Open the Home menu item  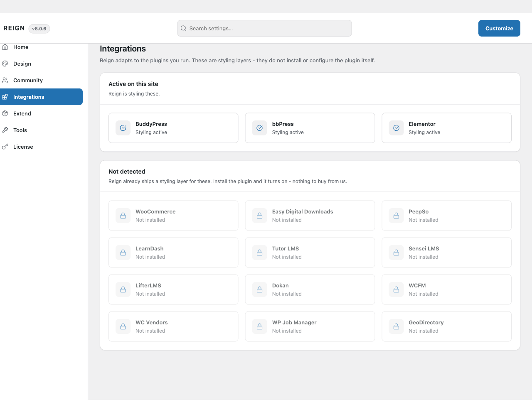[x=41, y=47]
